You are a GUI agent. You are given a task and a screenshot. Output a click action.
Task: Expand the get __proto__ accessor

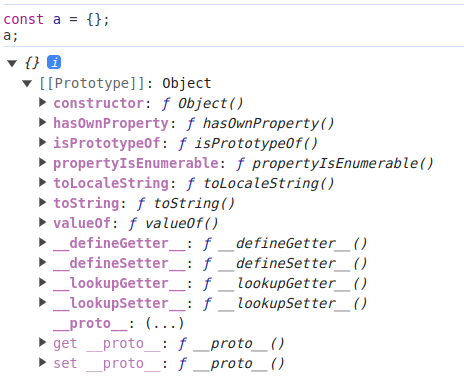click(x=42, y=342)
